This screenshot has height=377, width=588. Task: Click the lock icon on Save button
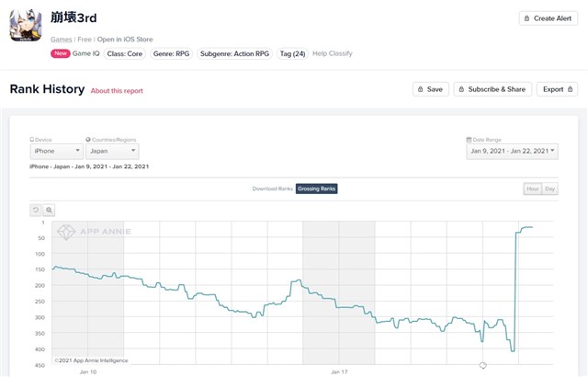(x=421, y=89)
